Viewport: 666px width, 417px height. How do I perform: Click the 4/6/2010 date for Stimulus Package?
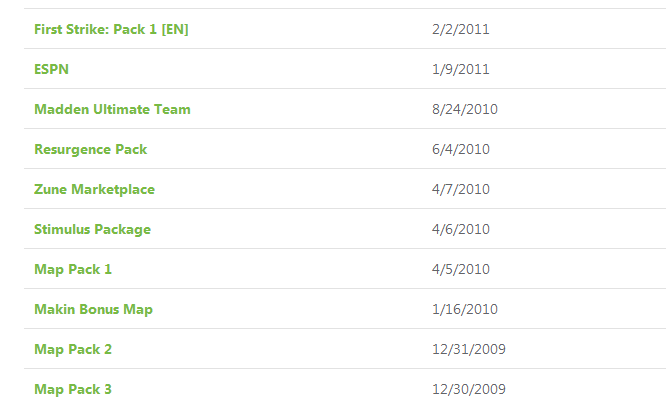tap(461, 229)
